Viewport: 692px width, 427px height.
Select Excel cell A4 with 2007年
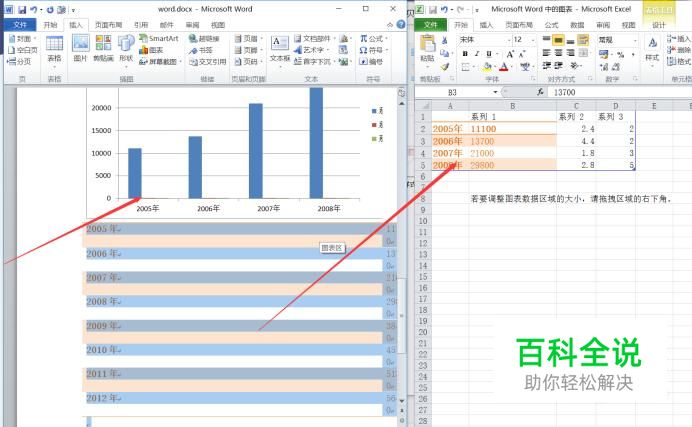click(x=450, y=153)
